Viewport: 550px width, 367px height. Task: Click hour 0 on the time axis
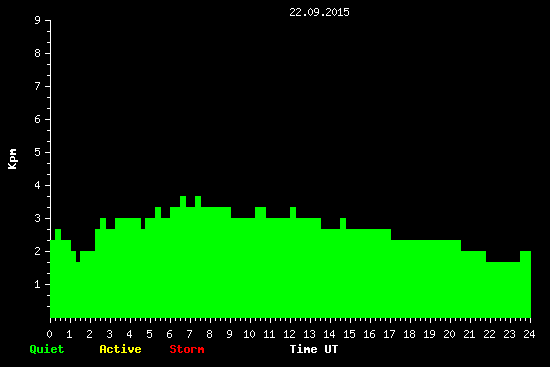pyautogui.click(x=49, y=334)
